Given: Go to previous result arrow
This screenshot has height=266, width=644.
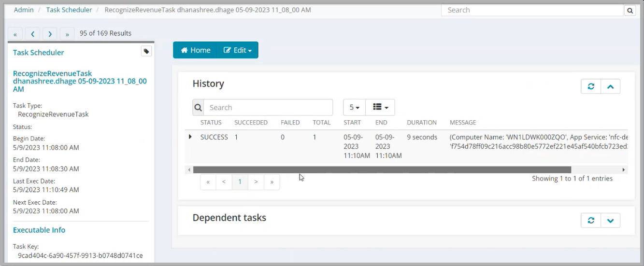Looking at the screenshot, I should 32,34.
